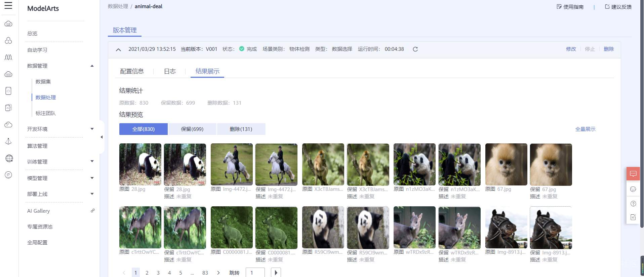Viewport: 644px width, 277px height.
Task: Click 修改 to modify the version
Action: (x=571, y=49)
